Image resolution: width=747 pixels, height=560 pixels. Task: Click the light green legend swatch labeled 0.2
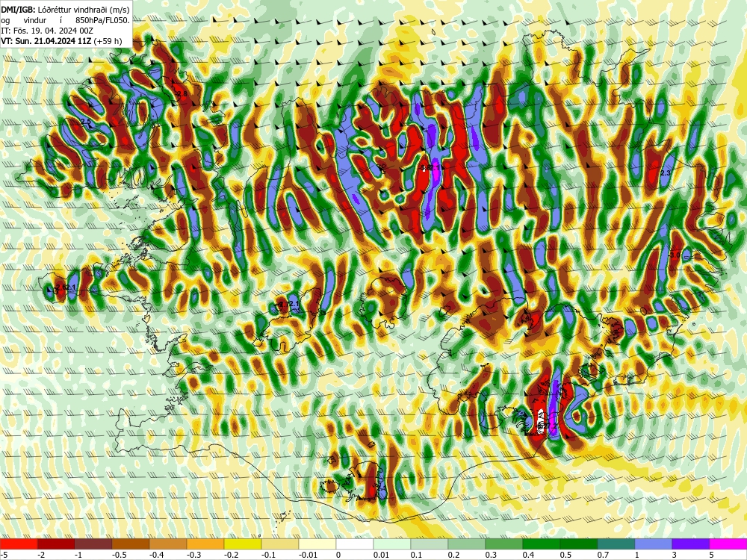(x=467, y=544)
